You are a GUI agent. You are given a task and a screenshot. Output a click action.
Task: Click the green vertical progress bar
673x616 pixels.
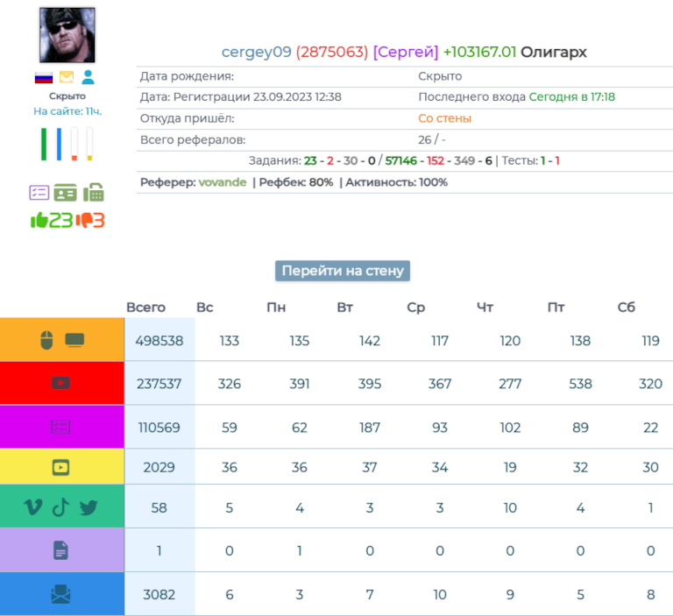(43, 145)
